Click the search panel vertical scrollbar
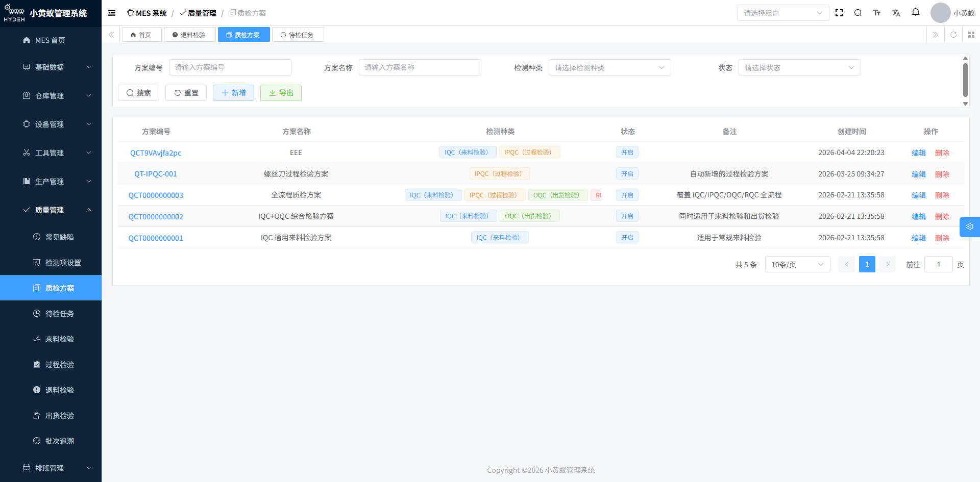The height and width of the screenshot is (482, 980). pyautogui.click(x=965, y=80)
